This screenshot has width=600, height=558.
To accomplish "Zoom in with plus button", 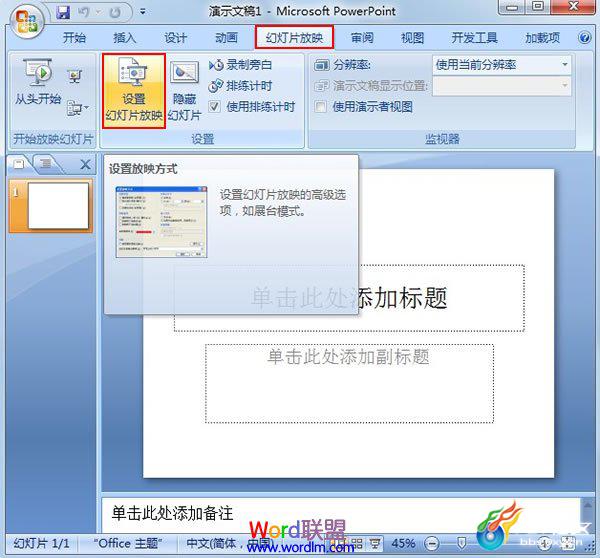I will [545, 543].
